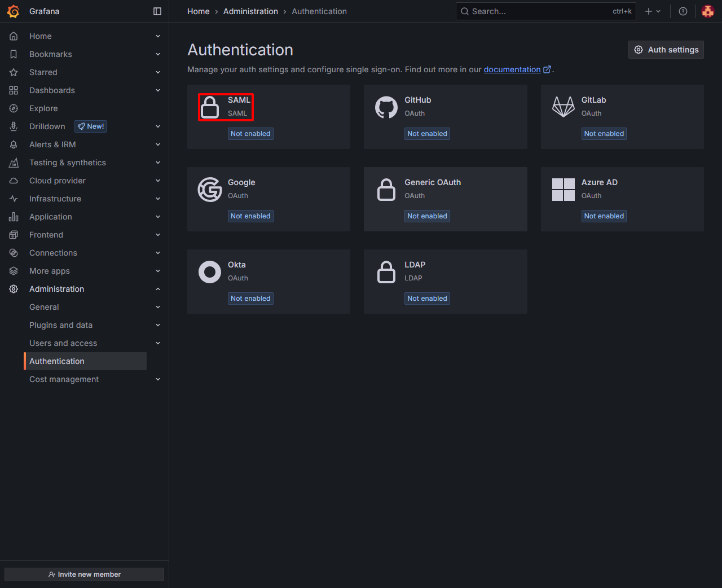This screenshot has height=588, width=722.
Task: Expand the Users and access submenu
Action: (158, 343)
